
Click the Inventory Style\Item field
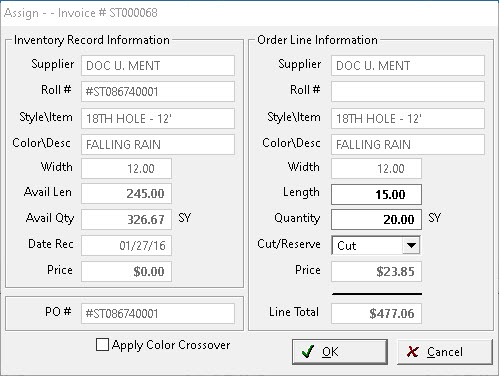(x=158, y=118)
